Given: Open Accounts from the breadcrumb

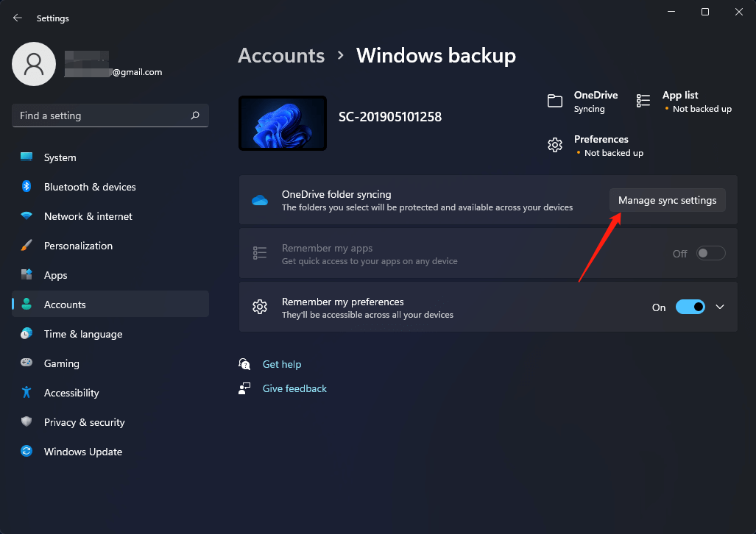Looking at the screenshot, I should [x=280, y=55].
